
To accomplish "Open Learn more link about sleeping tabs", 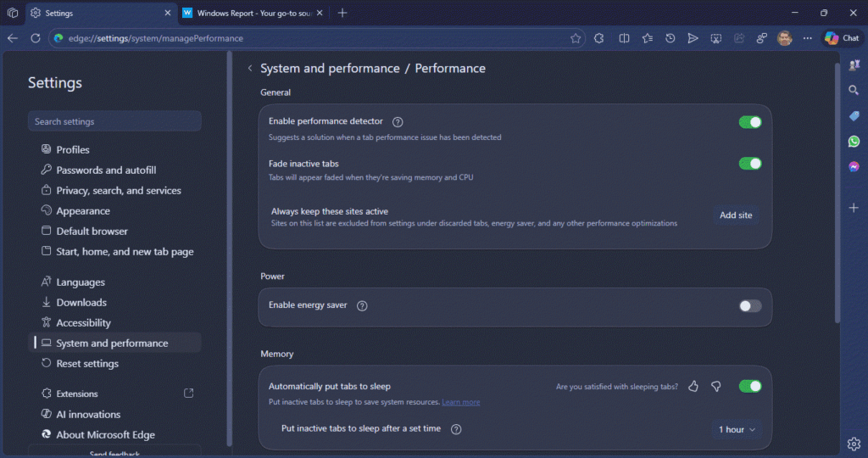I will (x=460, y=402).
